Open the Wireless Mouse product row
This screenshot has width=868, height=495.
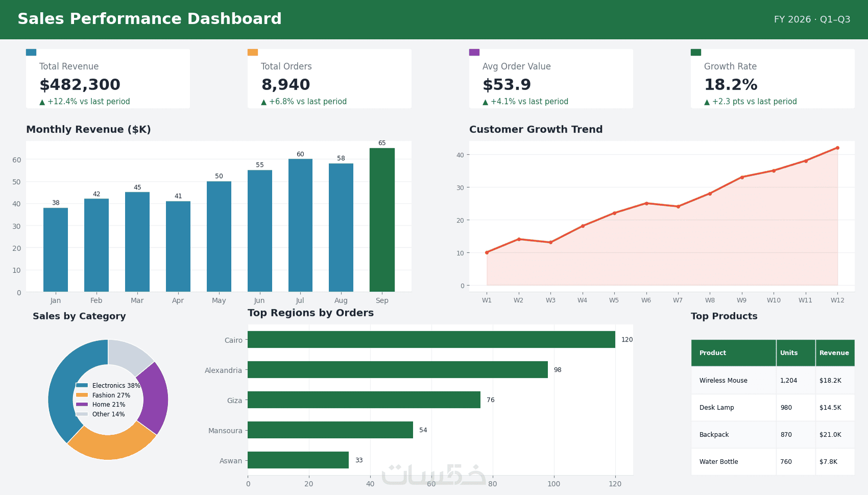773,380
